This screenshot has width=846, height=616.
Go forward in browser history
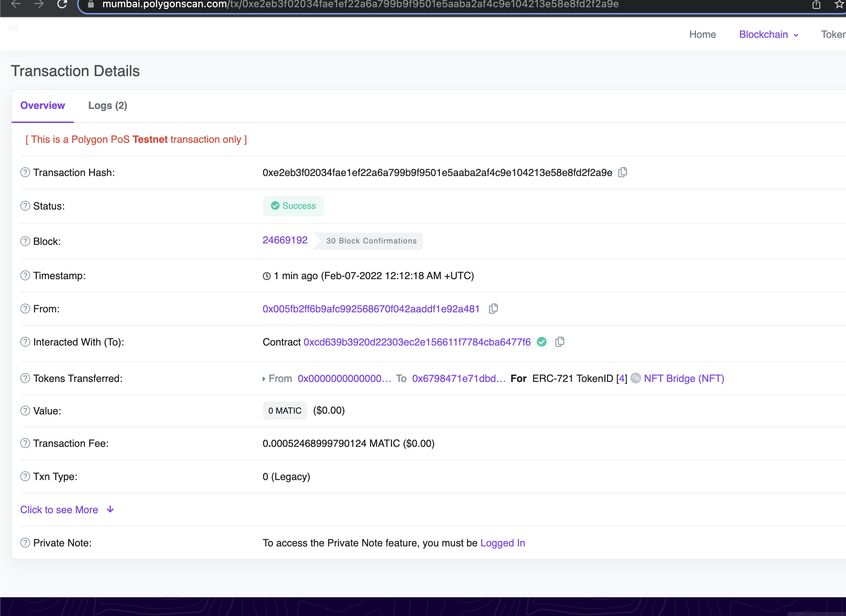39,4
